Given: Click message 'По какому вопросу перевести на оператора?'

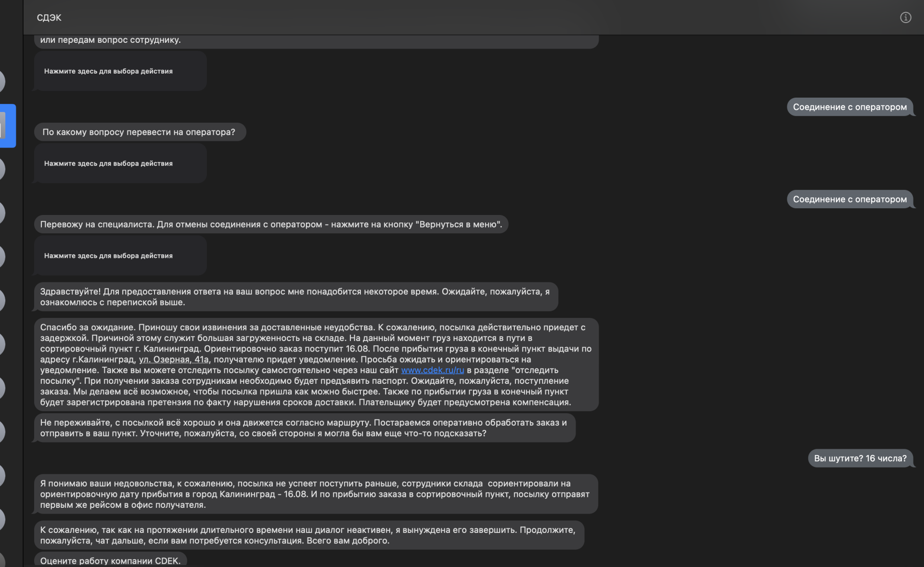Looking at the screenshot, I should (140, 132).
